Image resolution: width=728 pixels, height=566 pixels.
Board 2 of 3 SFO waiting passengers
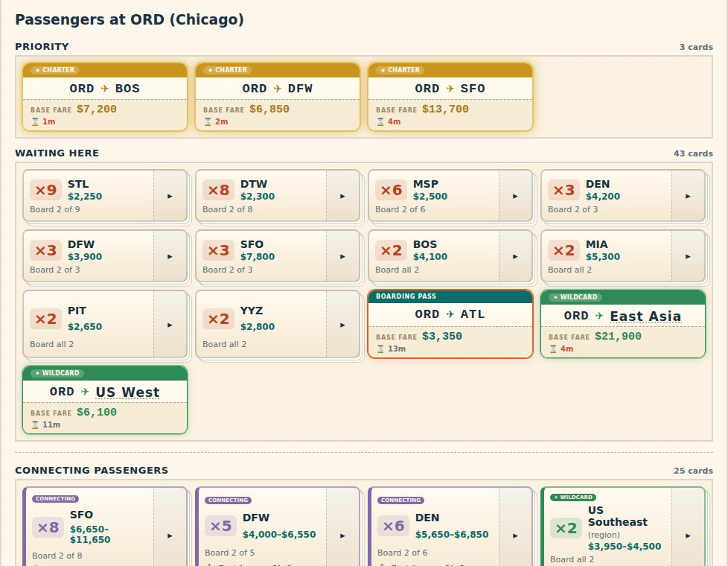tap(261, 256)
